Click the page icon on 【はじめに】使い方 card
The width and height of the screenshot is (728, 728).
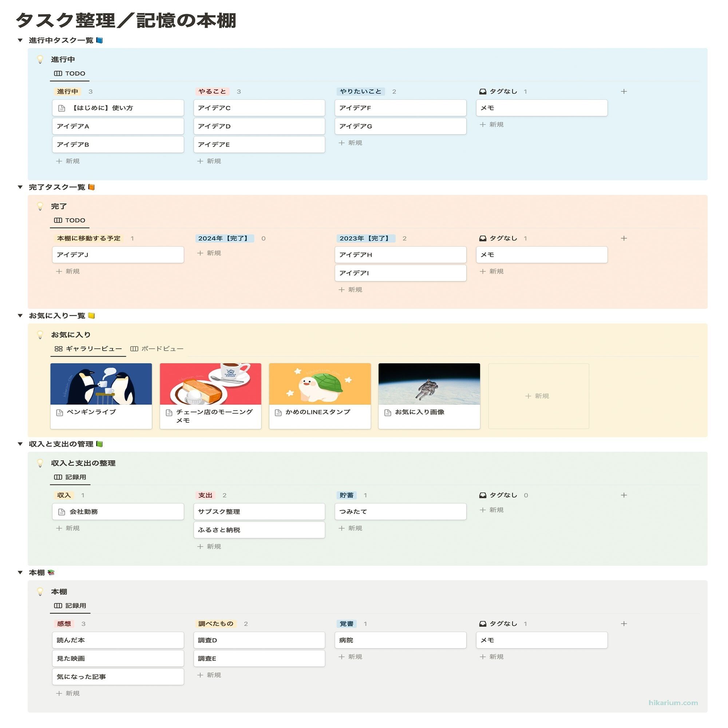[x=62, y=107]
